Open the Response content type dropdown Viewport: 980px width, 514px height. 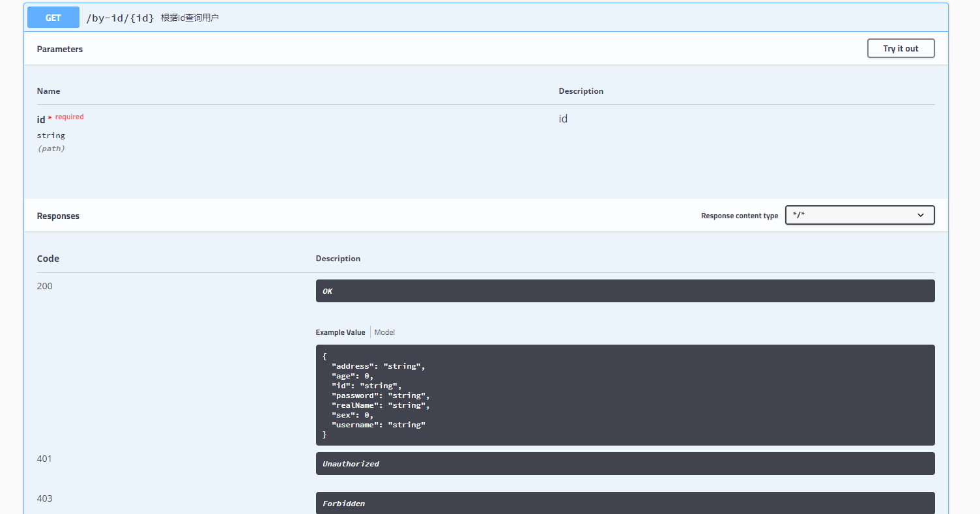(x=859, y=215)
